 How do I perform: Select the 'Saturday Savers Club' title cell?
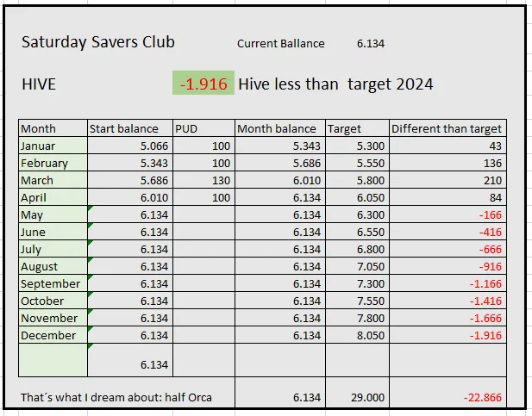coord(98,42)
